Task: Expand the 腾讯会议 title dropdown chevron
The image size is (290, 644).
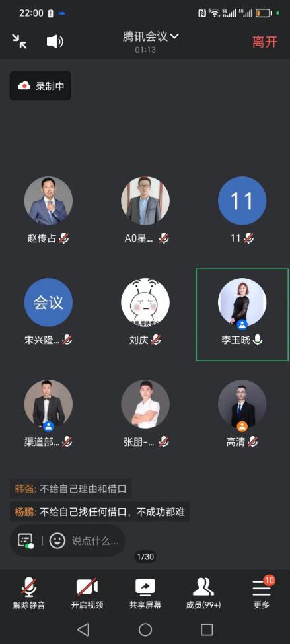Action: 174,36
